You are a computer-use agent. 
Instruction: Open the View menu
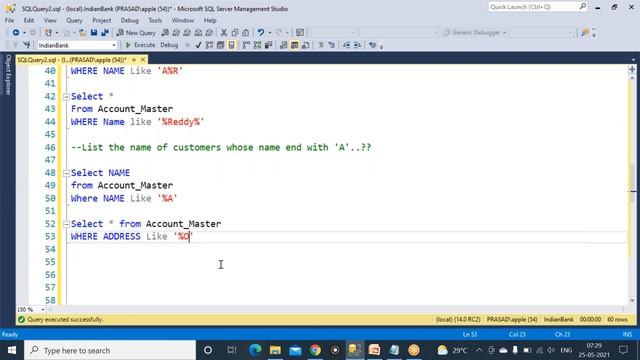pyautogui.click(x=50, y=20)
